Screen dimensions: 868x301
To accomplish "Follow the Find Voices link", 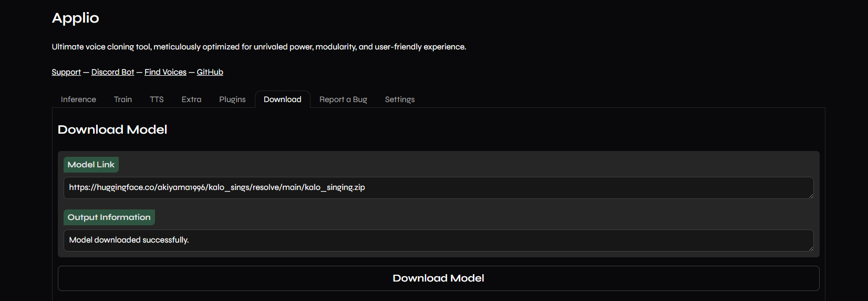I will pos(166,72).
